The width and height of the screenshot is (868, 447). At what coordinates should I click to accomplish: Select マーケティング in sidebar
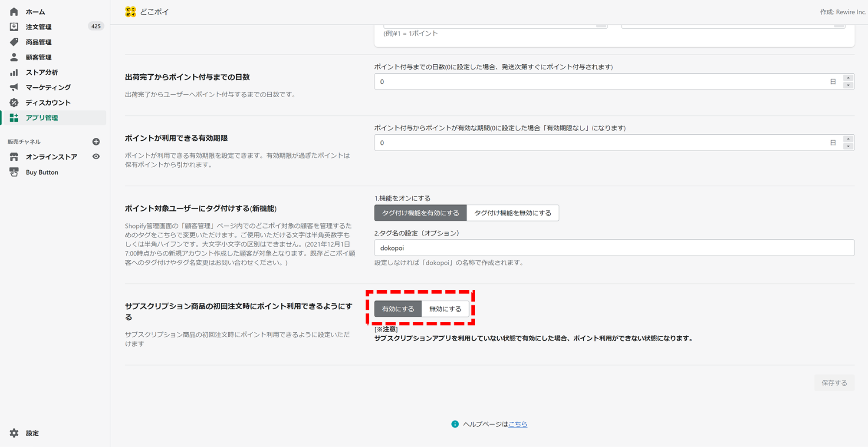coord(48,87)
